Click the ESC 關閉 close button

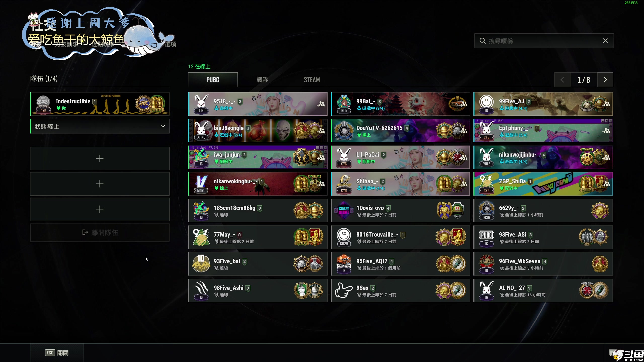point(57,353)
